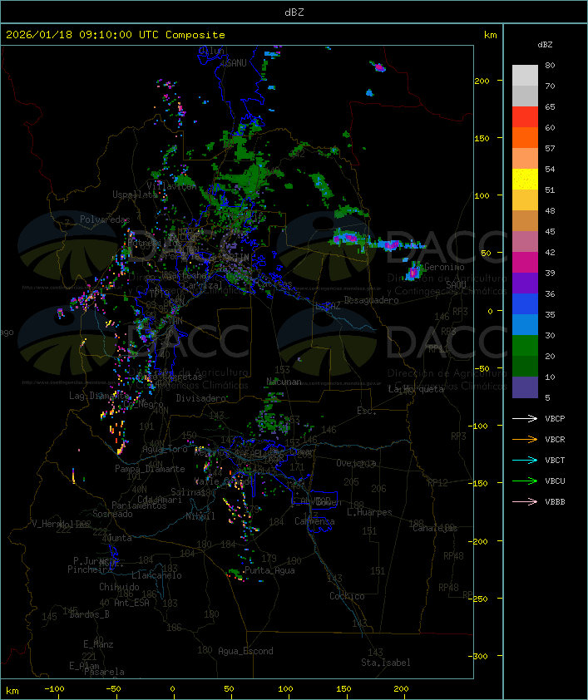The image size is (588, 700).
Task: Click the light gray 70-80 dBZ swatch
Action: 525,75
